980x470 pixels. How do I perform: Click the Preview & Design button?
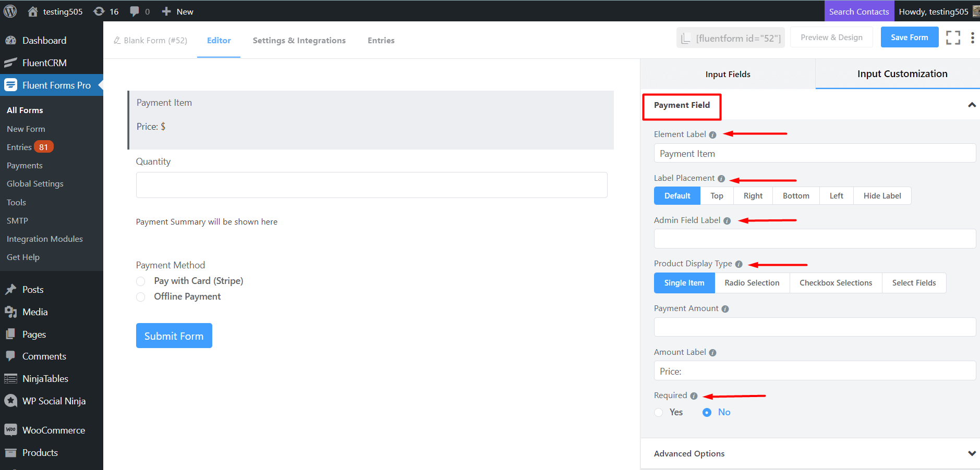pyautogui.click(x=831, y=38)
